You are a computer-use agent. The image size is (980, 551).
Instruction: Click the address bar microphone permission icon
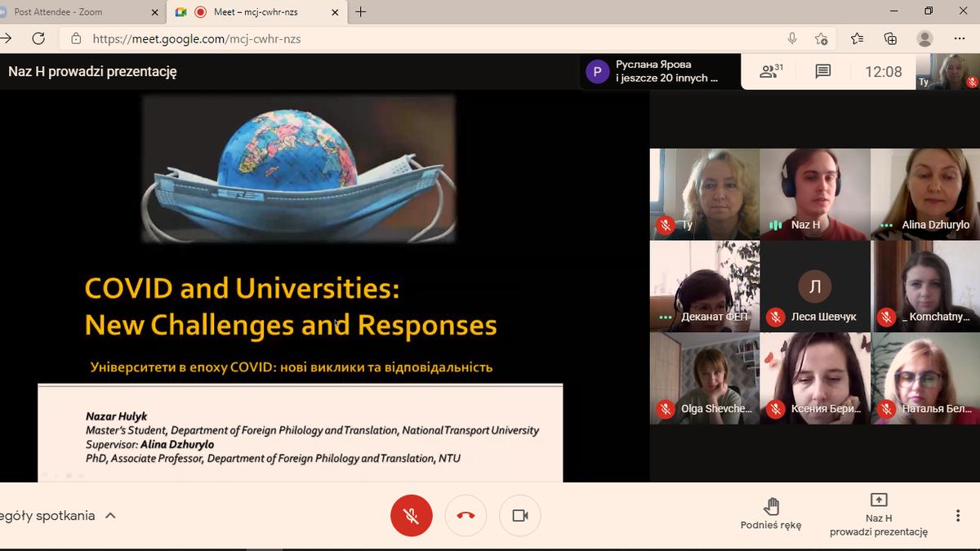[x=792, y=38]
